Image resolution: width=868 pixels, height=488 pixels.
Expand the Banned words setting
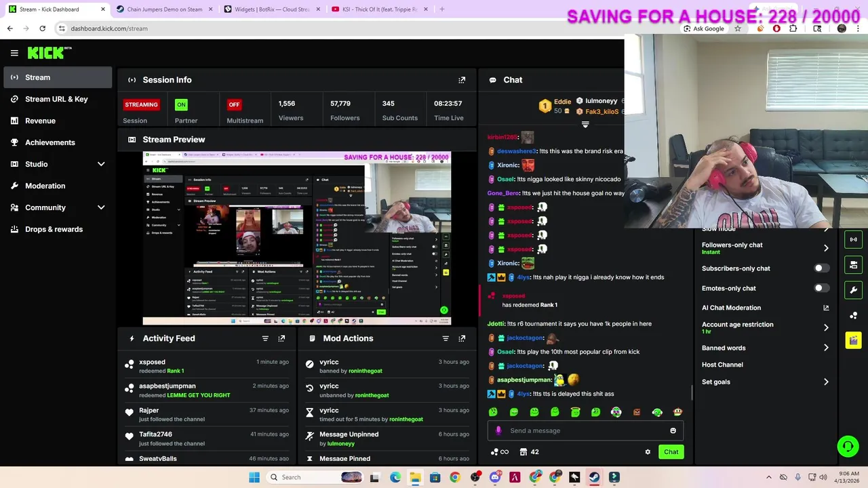[x=826, y=348]
